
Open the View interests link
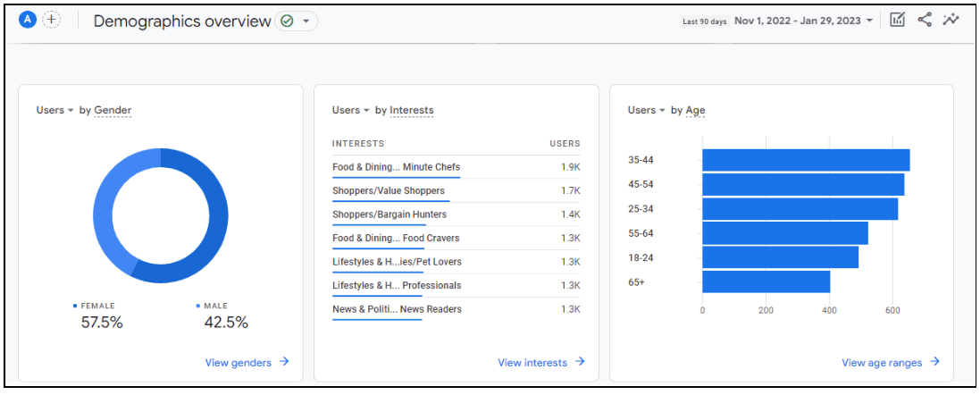(532, 363)
